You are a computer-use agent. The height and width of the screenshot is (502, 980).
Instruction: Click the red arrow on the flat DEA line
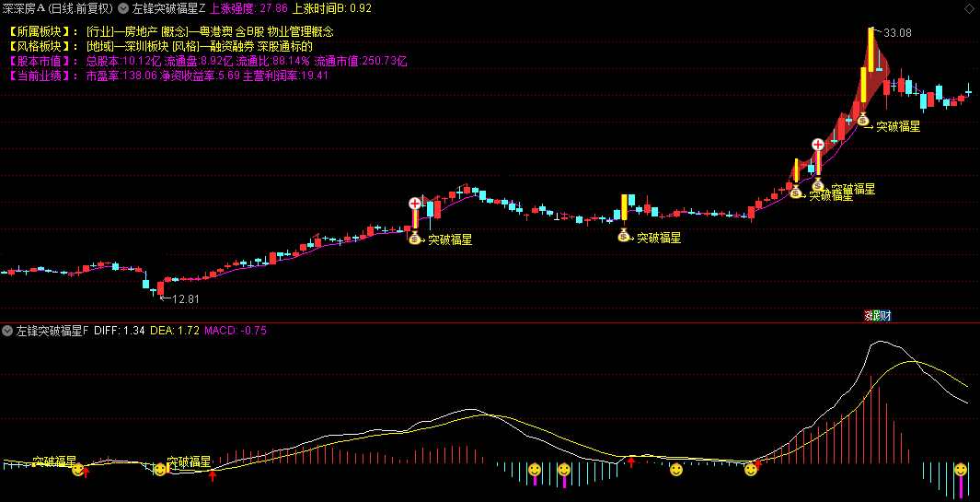pyautogui.click(x=632, y=462)
